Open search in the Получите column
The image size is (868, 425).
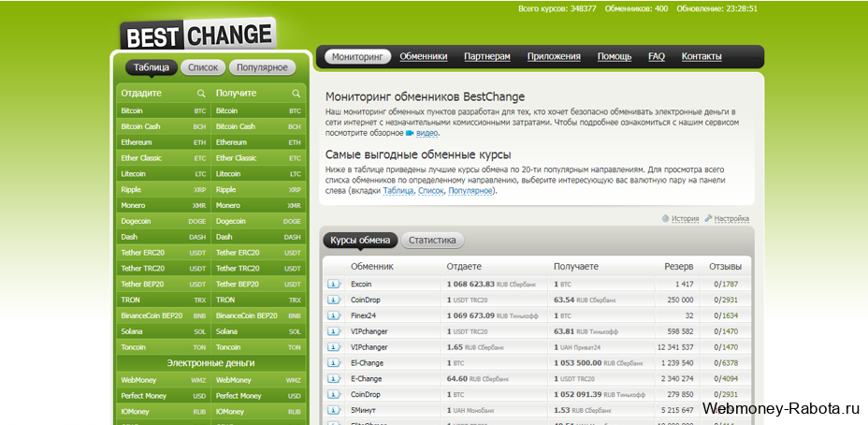click(297, 94)
